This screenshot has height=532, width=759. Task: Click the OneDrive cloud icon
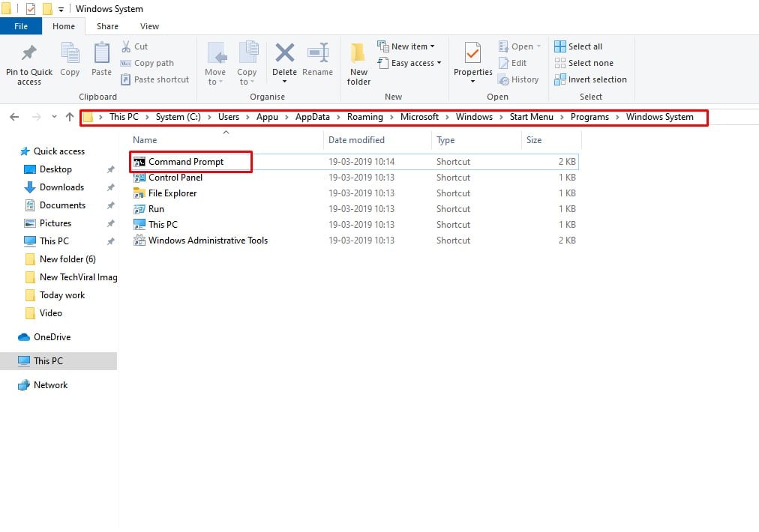[24, 337]
